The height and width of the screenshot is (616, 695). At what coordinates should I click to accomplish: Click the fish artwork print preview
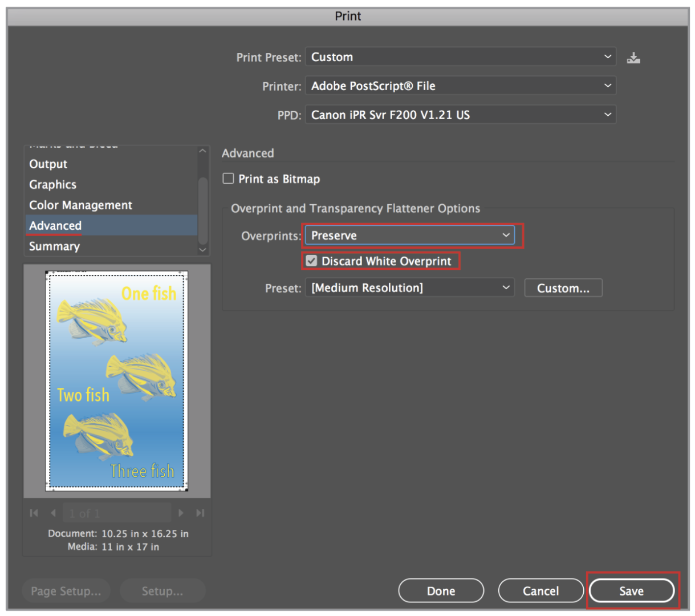coord(117,380)
